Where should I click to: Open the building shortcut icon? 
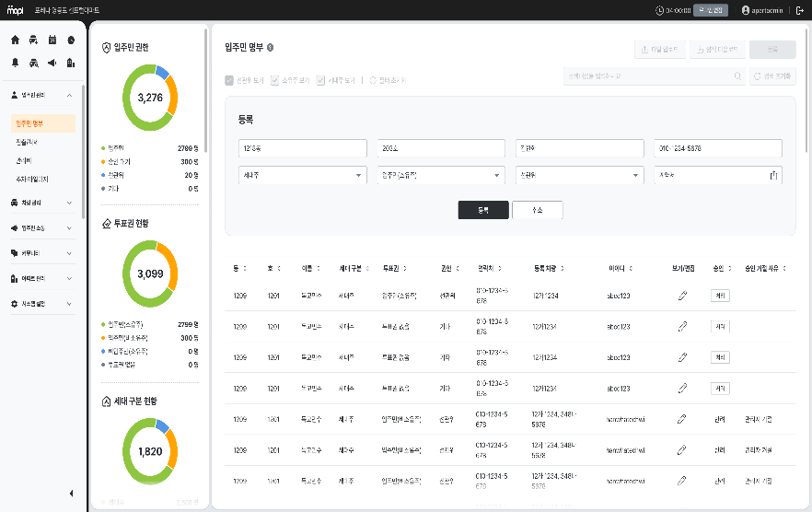pyautogui.click(x=71, y=63)
